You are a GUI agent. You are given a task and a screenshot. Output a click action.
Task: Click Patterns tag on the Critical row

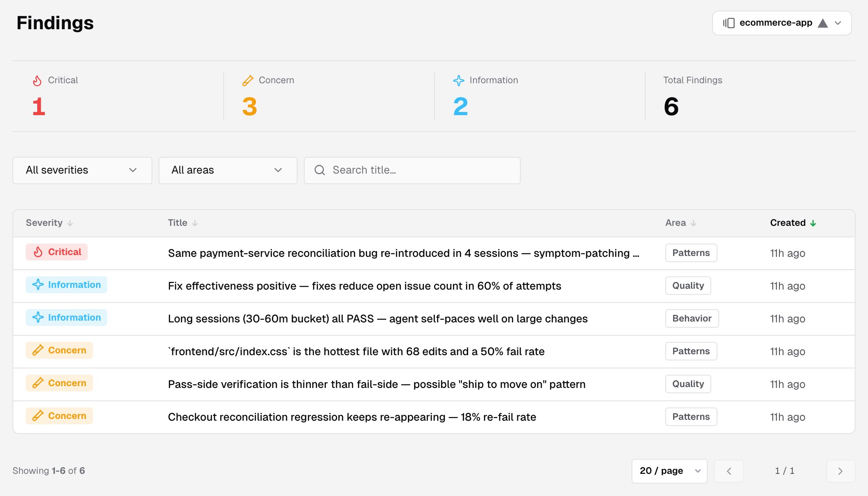(x=691, y=253)
